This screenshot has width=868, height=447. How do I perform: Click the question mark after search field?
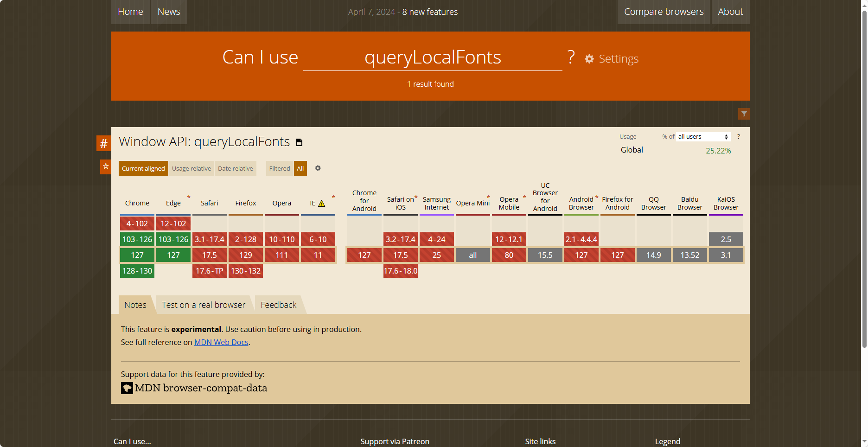tap(571, 57)
